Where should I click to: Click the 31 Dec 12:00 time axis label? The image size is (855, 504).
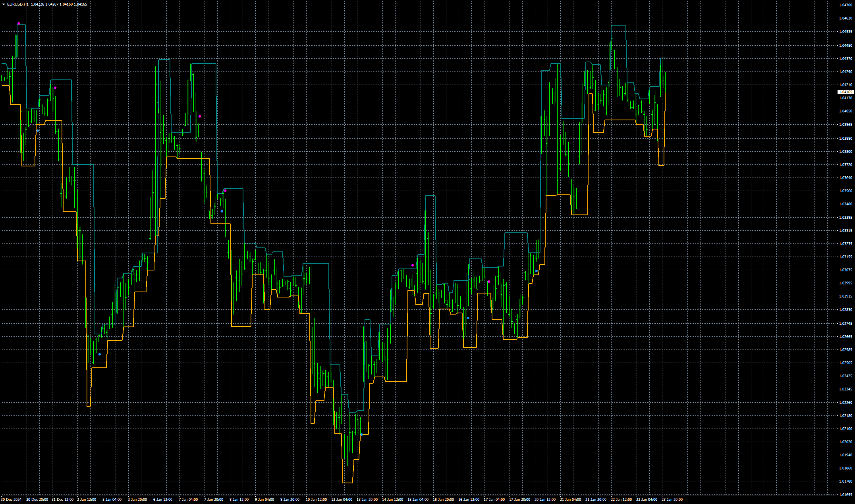pos(63,500)
